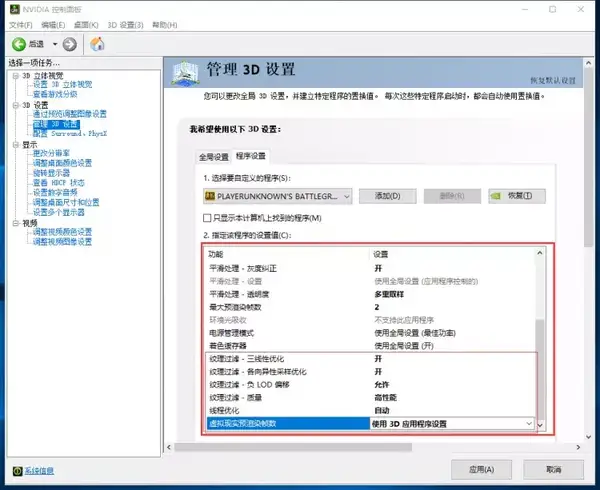Open the 3D 设置 menu
This screenshot has width=600, height=490.
127,23
